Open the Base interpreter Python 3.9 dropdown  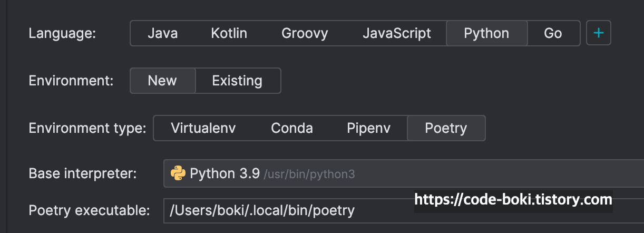click(x=404, y=173)
